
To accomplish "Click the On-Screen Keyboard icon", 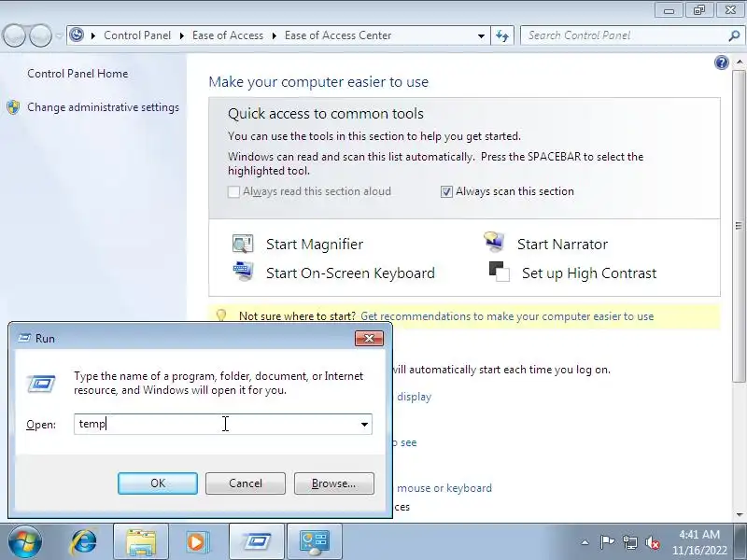I will pos(243,272).
